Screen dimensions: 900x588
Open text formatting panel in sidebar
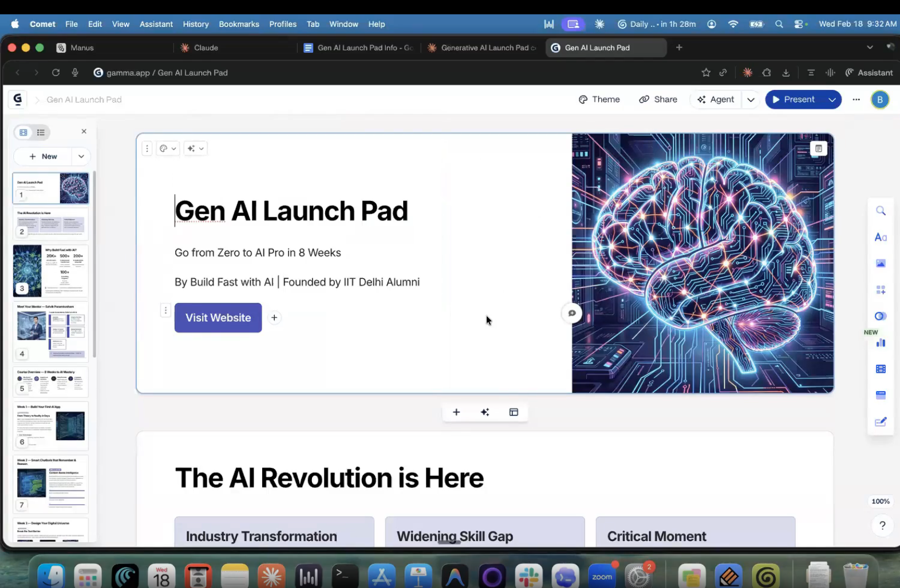point(881,237)
